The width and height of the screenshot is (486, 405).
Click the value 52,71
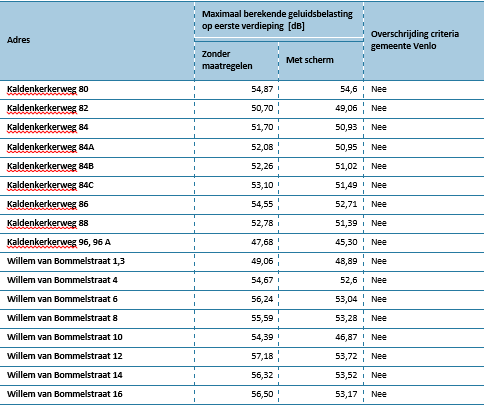(x=346, y=204)
